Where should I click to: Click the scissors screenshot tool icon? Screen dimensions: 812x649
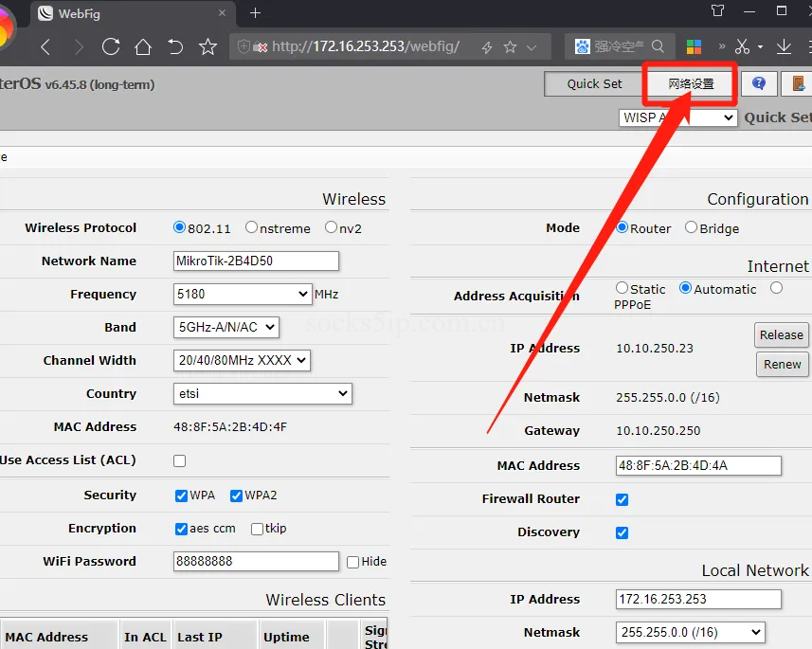pos(742,47)
